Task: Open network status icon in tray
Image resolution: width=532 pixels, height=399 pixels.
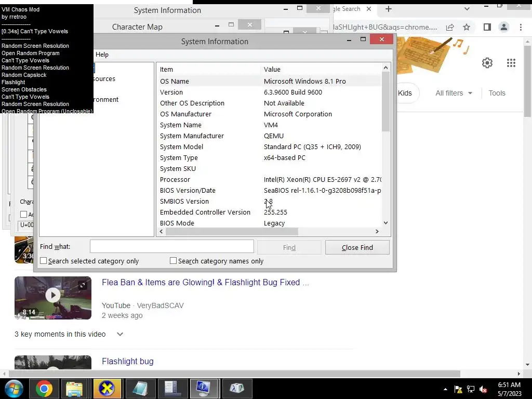Action: pyautogui.click(x=471, y=389)
